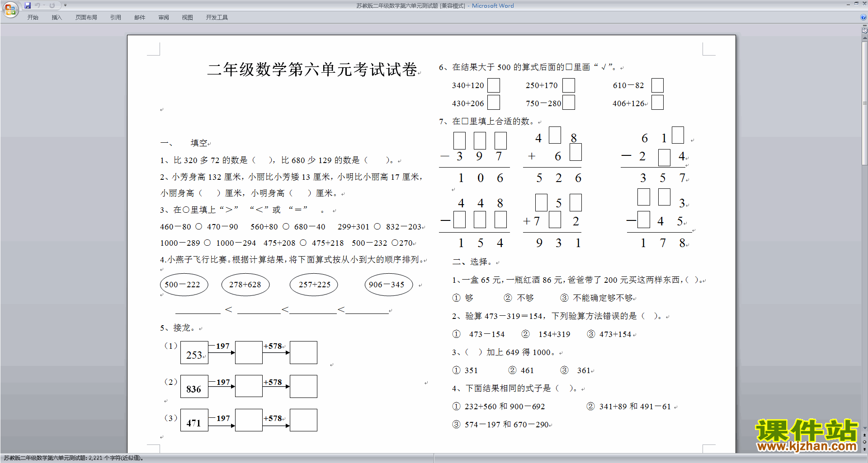Click the oval containing 906－345

coord(389,285)
